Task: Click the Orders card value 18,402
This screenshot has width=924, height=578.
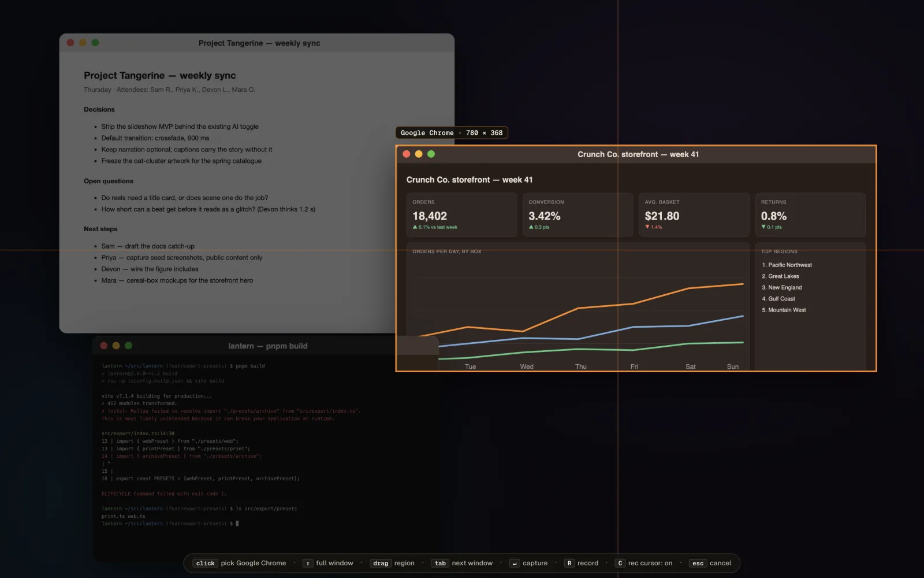Action: [430, 216]
